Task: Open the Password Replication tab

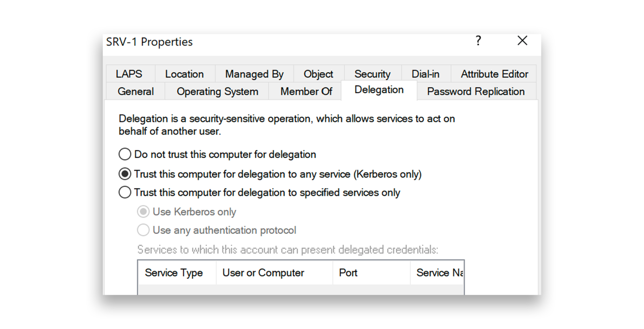Action: pos(476,91)
